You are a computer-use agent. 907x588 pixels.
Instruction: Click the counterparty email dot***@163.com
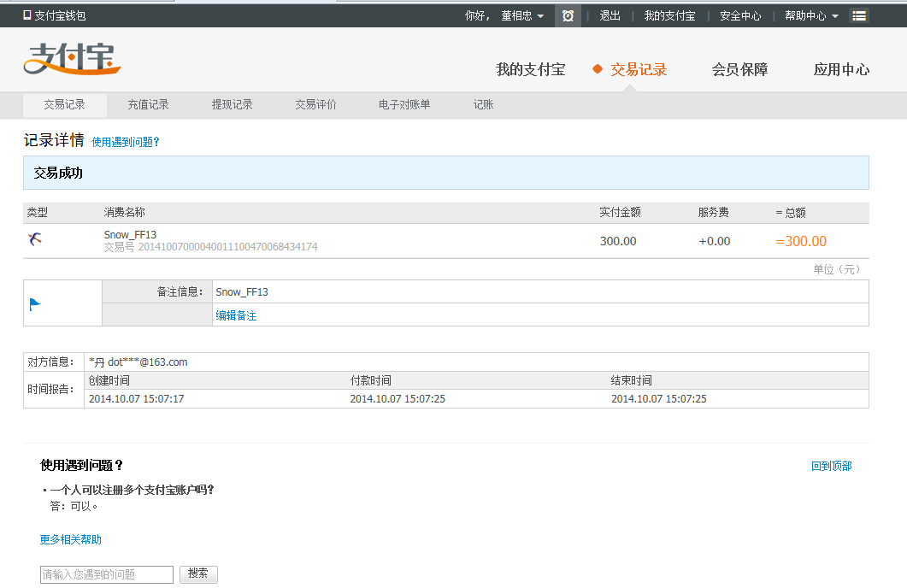tap(148, 362)
